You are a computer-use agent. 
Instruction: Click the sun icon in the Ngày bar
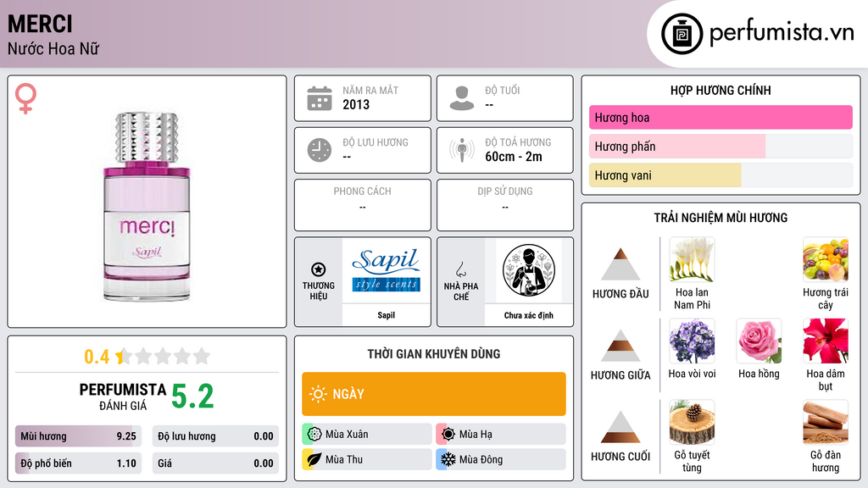318,394
